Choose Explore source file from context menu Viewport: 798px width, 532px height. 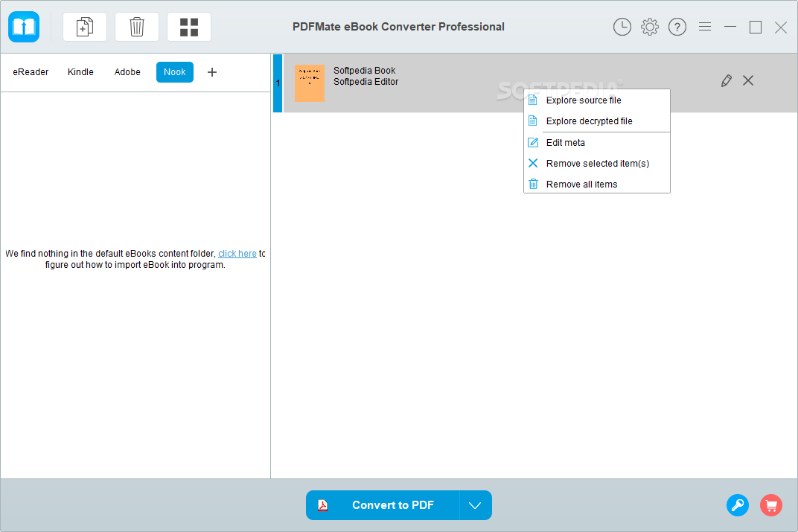[597, 100]
